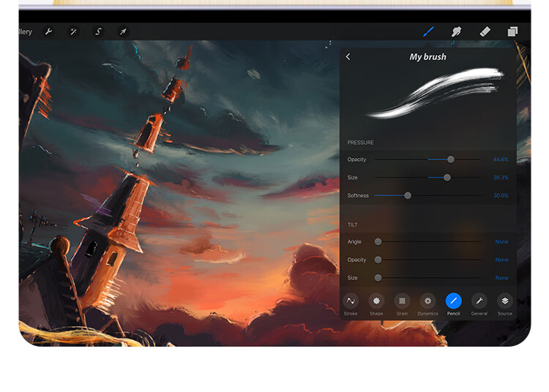Return to Gallery link

click(x=26, y=32)
